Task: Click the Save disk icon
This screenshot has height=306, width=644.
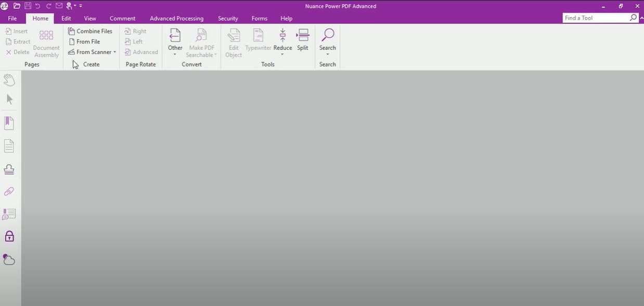Action: click(x=28, y=6)
